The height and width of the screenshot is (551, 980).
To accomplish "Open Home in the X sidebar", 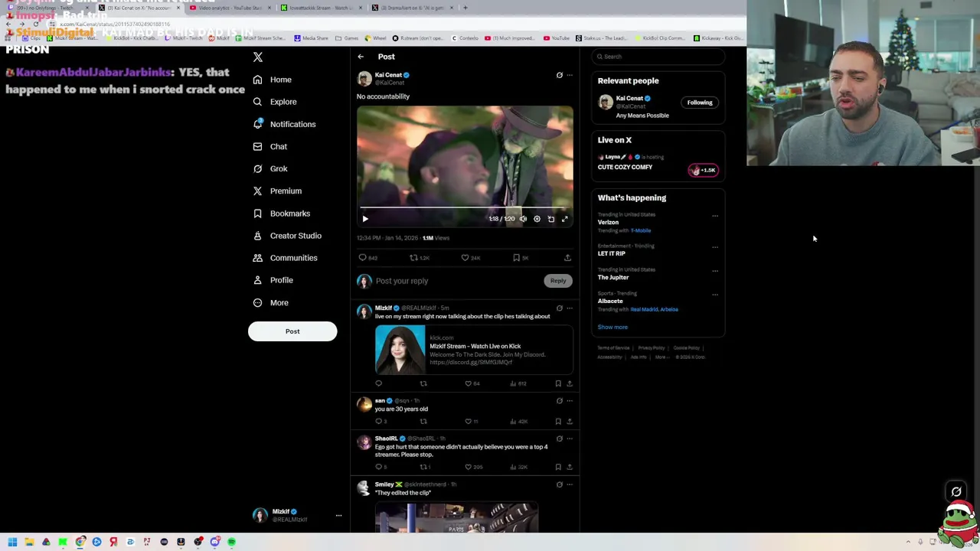I will point(273,80).
